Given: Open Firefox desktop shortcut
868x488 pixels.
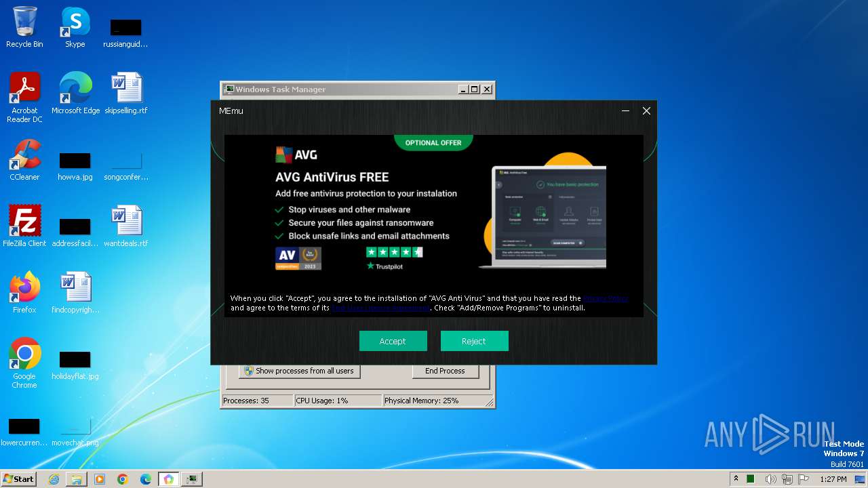Looking at the screenshot, I should (x=24, y=292).
